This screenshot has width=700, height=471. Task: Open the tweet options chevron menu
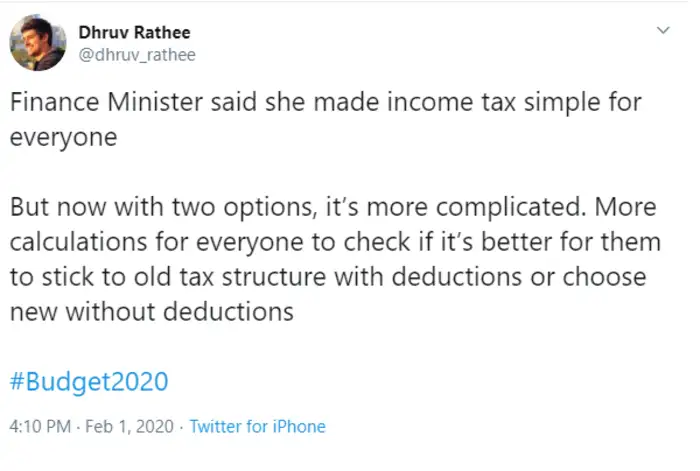660,31
